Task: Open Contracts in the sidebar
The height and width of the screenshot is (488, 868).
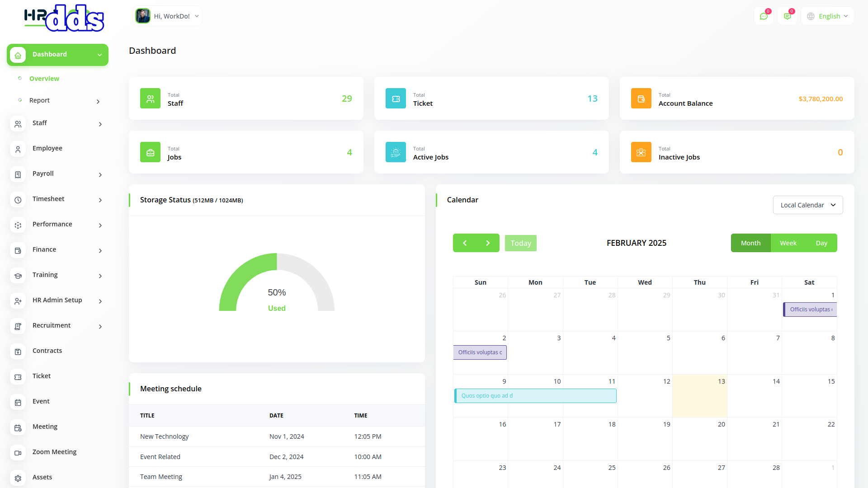Action: 47,351
